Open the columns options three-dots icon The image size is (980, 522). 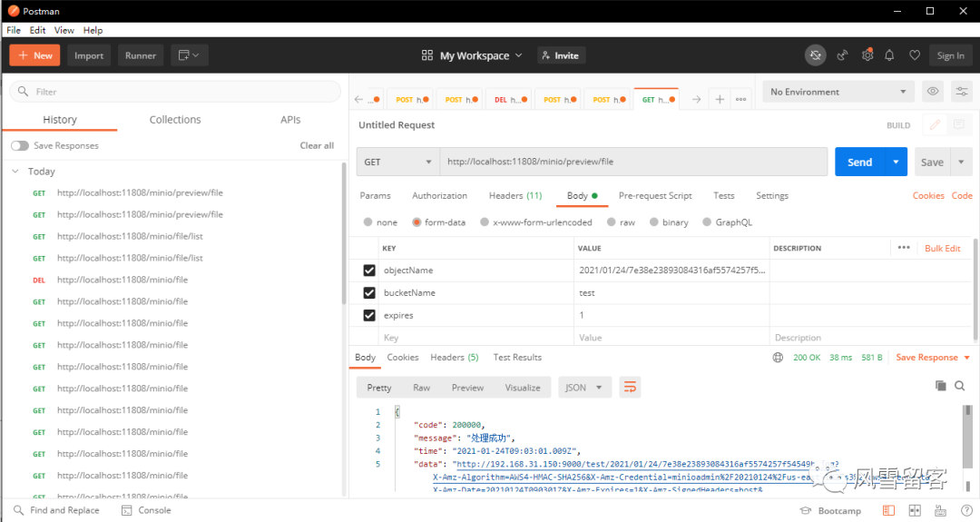(904, 248)
